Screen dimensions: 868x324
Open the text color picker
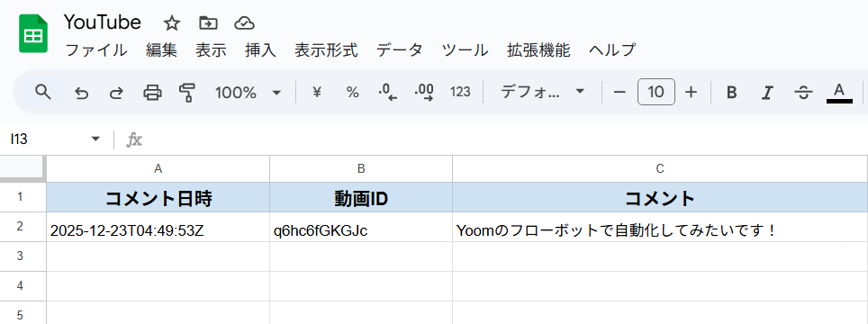838,93
